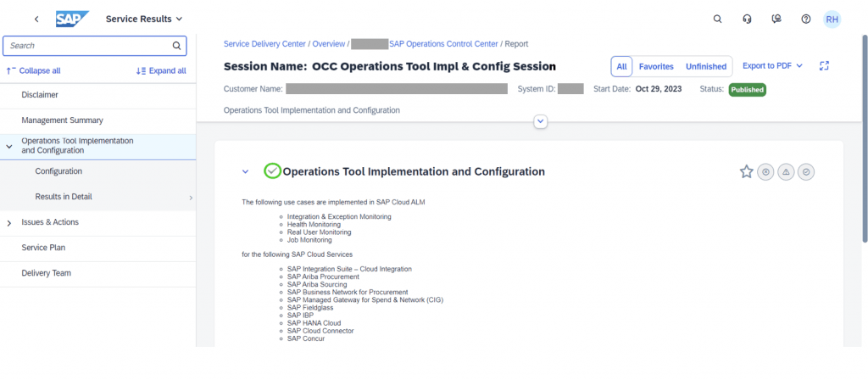Click the search magnifier icon in the header
This screenshot has width=868, height=380.
pyautogui.click(x=717, y=19)
